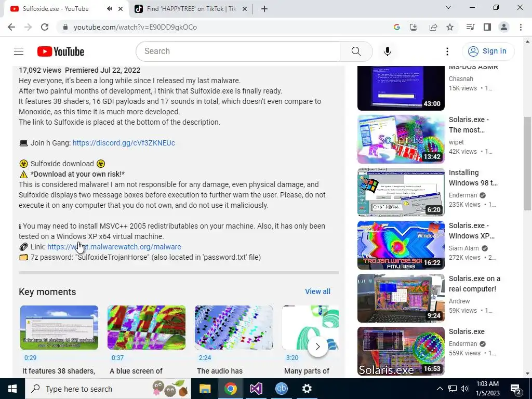Click the search magnifier button
Screen dimensions: 532x399
(356, 51)
